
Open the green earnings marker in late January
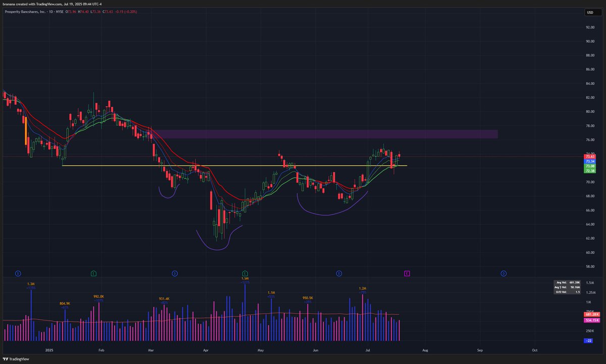click(x=93, y=273)
